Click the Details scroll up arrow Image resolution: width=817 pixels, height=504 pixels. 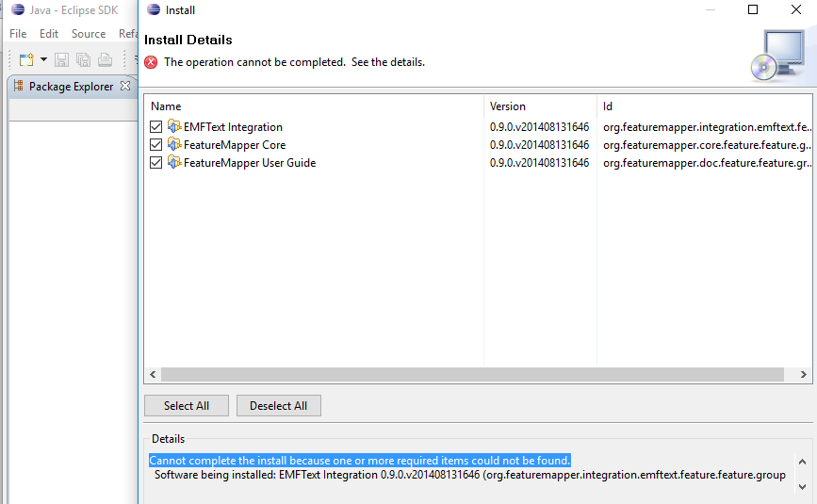click(x=803, y=462)
